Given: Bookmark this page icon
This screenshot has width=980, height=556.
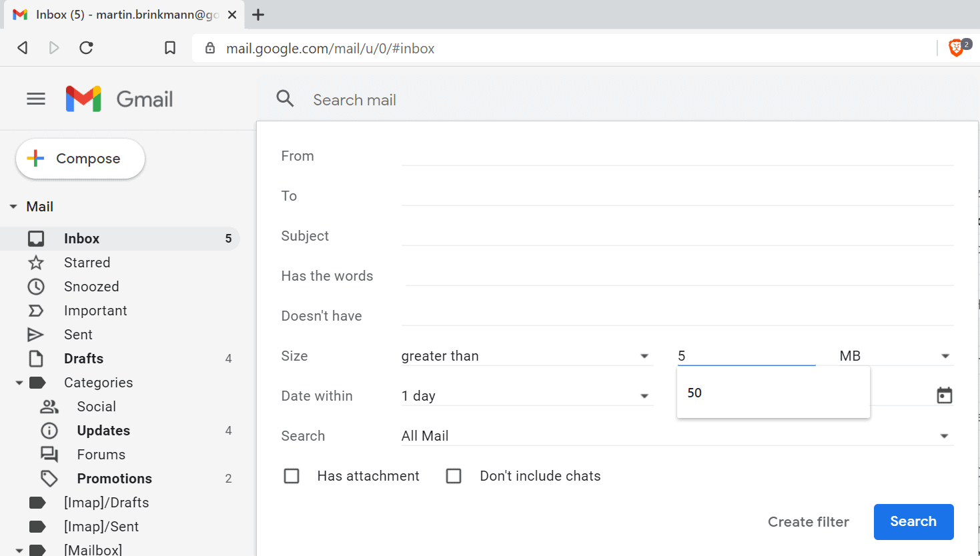Looking at the screenshot, I should click(x=170, y=48).
